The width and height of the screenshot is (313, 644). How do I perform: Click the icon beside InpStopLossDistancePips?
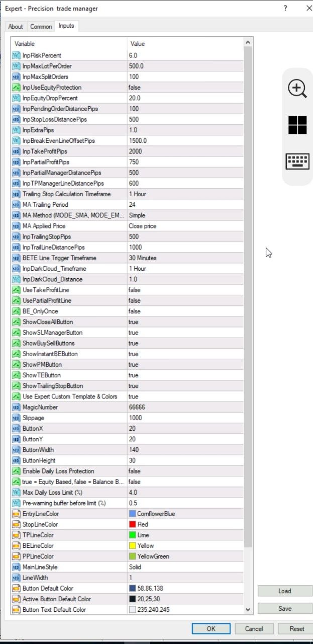(16, 119)
